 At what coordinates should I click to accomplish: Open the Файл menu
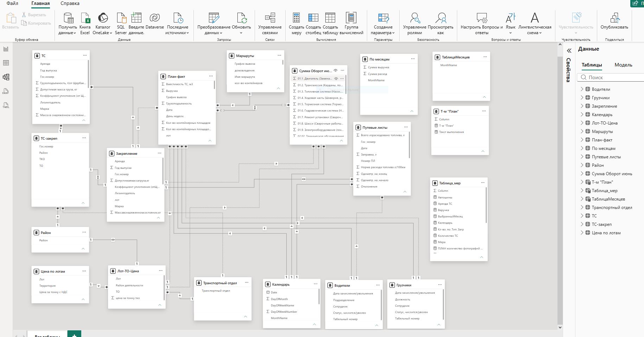point(12,3)
